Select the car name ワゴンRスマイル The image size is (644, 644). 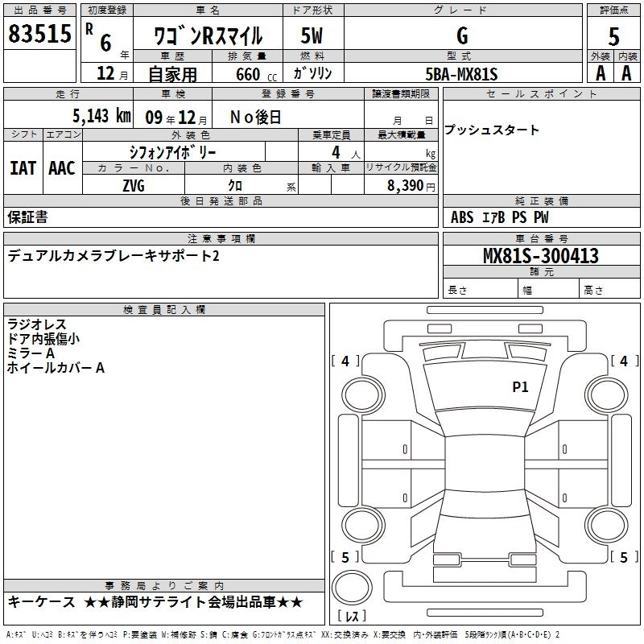208,35
